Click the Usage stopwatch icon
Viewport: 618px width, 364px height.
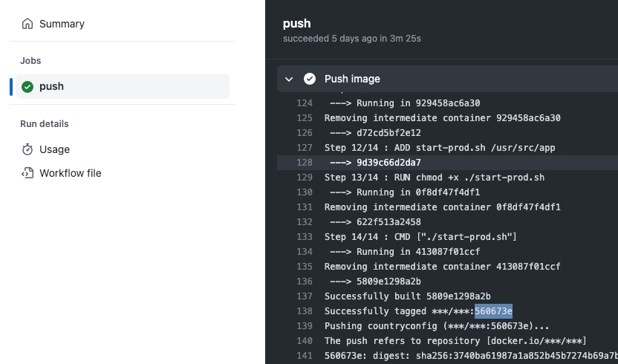[27, 149]
